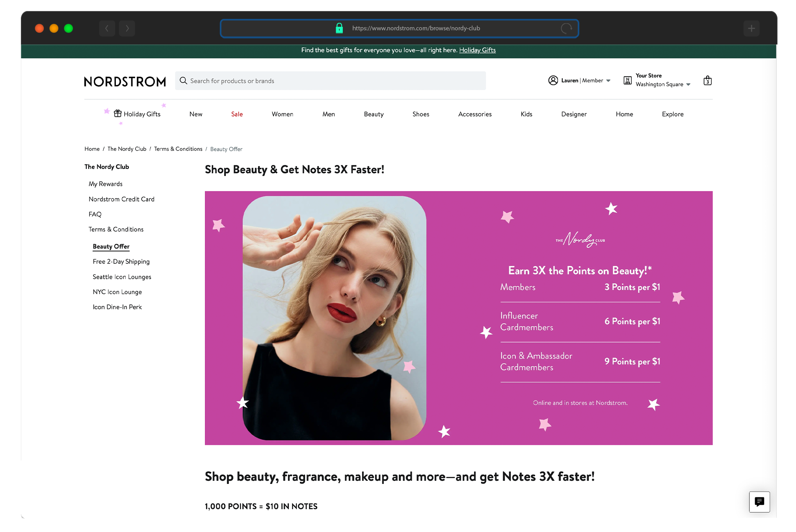
Task: Go to Free 2-Day Shipping page
Action: 121,261
